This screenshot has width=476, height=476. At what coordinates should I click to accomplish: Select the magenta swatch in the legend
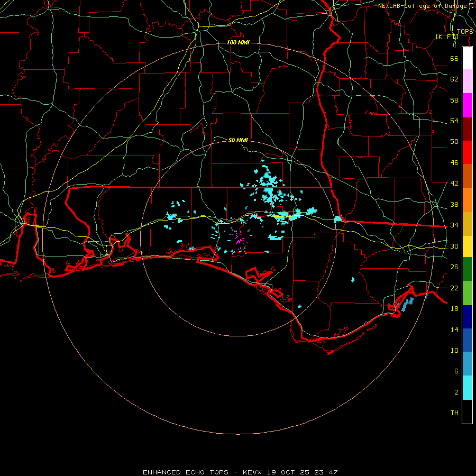(x=467, y=105)
